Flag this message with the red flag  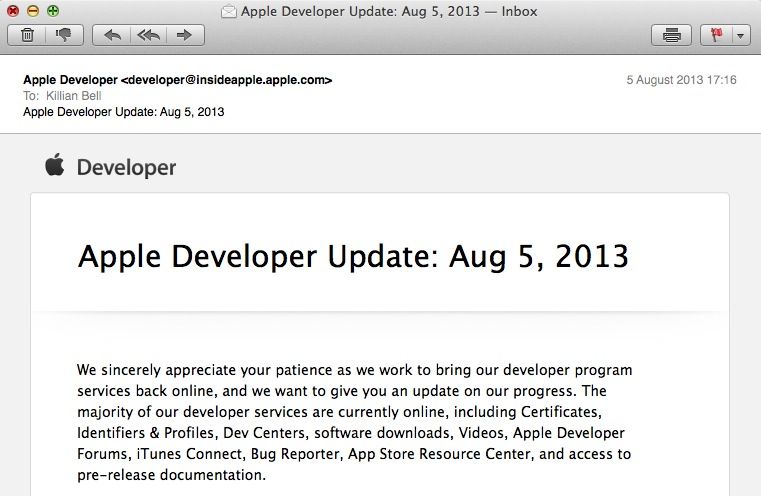point(716,35)
